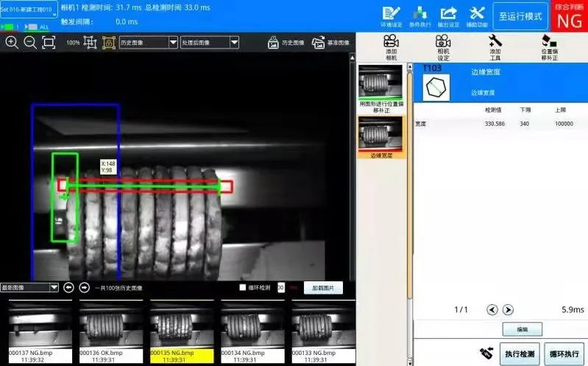Open the 历史图像 source dropdown
Viewport: 588px width, 366px height.
coord(149,43)
